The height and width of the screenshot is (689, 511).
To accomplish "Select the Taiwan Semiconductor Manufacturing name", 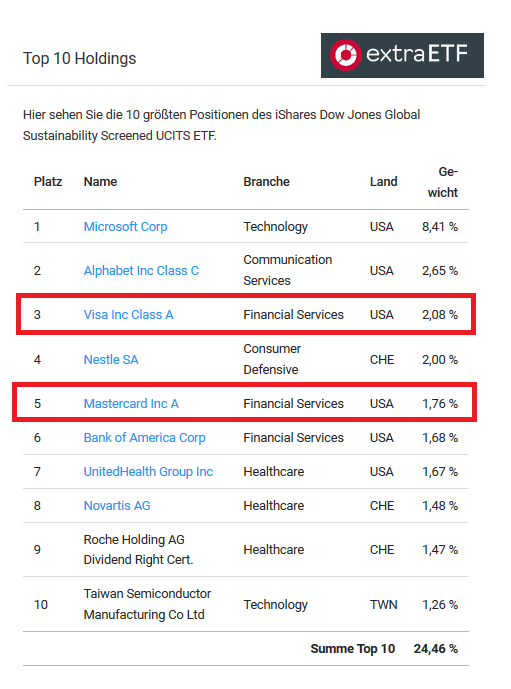I will pyautogui.click(x=147, y=604).
